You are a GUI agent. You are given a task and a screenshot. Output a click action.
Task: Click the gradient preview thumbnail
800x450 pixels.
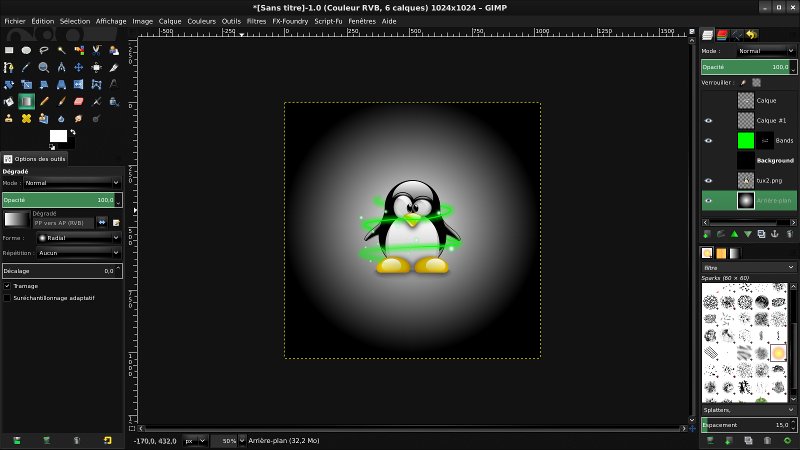click(x=16, y=219)
